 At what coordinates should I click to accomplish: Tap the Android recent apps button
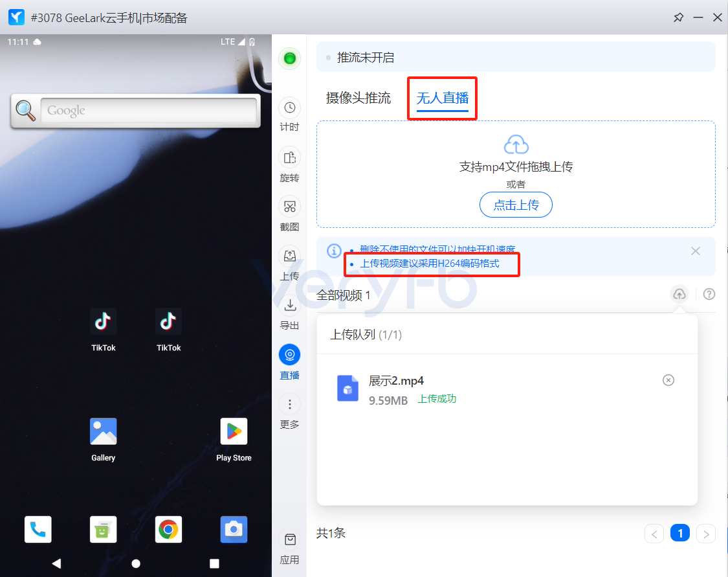[x=214, y=563]
